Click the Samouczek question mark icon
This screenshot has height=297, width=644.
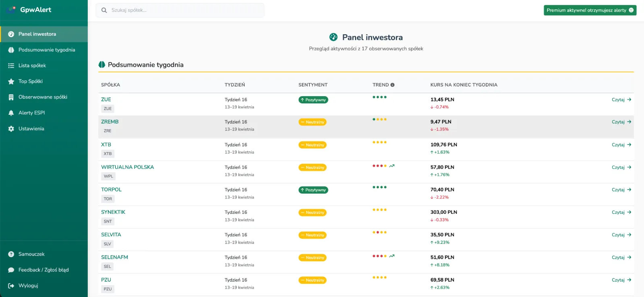11,254
